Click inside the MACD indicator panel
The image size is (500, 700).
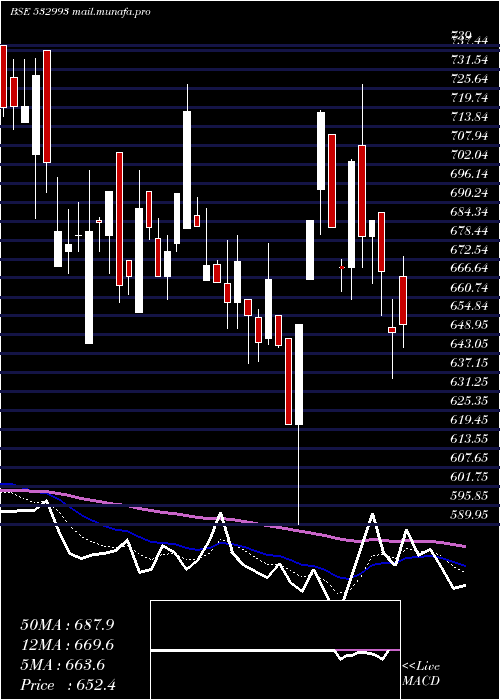pos(275,650)
